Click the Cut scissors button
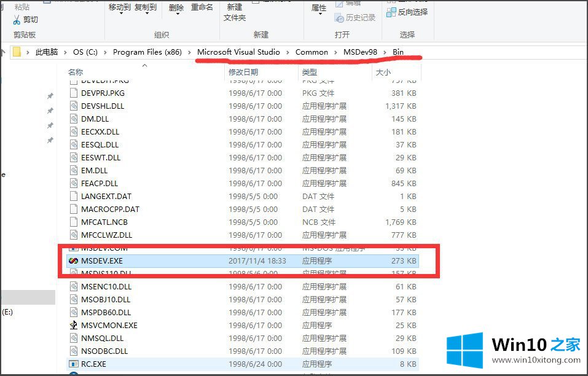Image resolution: width=588 pixels, height=376 pixels. pos(26,20)
